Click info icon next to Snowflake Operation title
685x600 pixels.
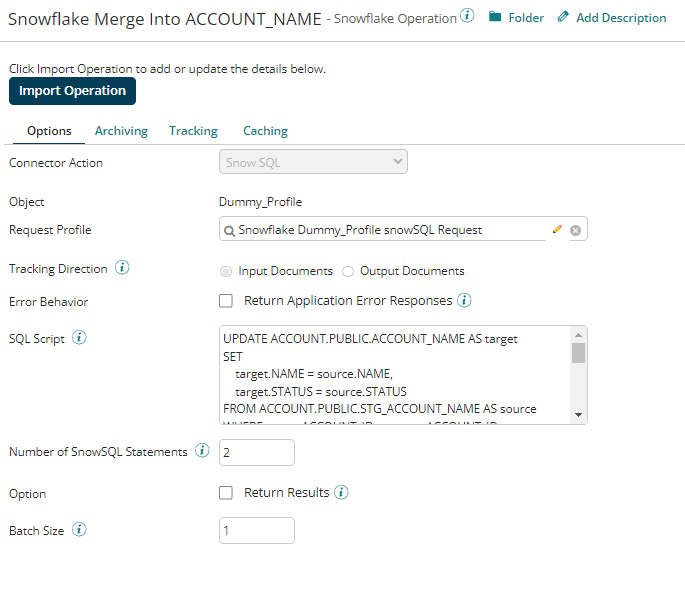[467, 16]
